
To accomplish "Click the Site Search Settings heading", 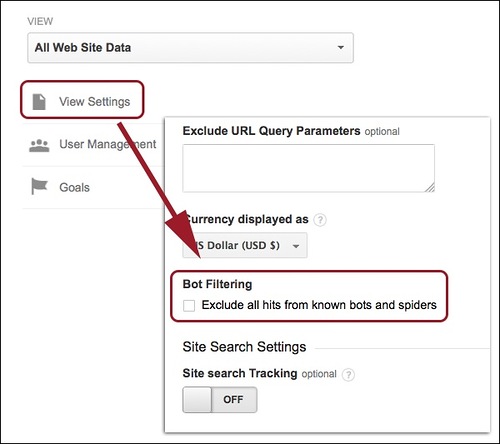I will coord(244,347).
